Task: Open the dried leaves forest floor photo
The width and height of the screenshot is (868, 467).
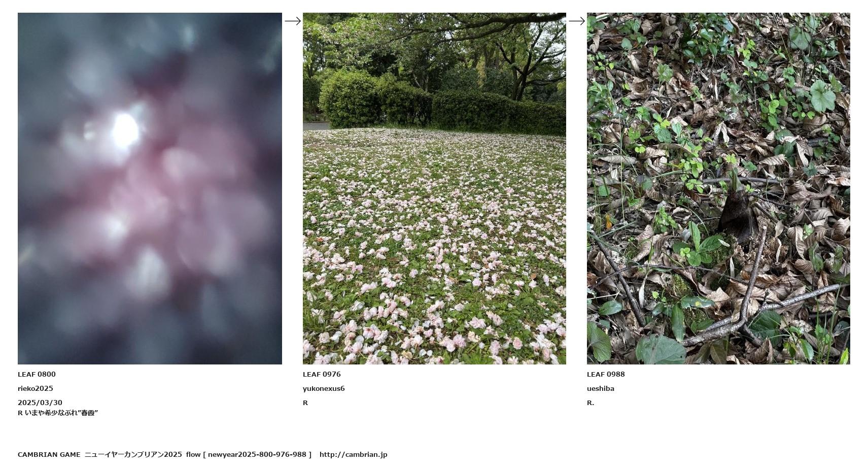Action: [718, 188]
